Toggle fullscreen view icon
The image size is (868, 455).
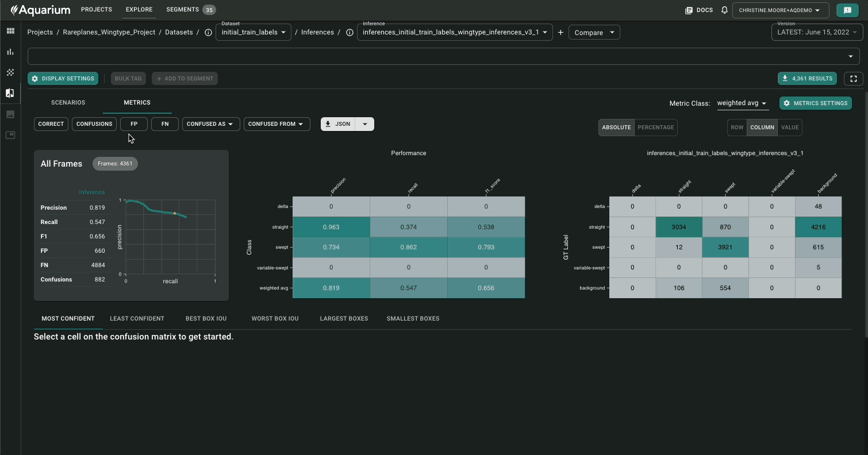pos(853,79)
